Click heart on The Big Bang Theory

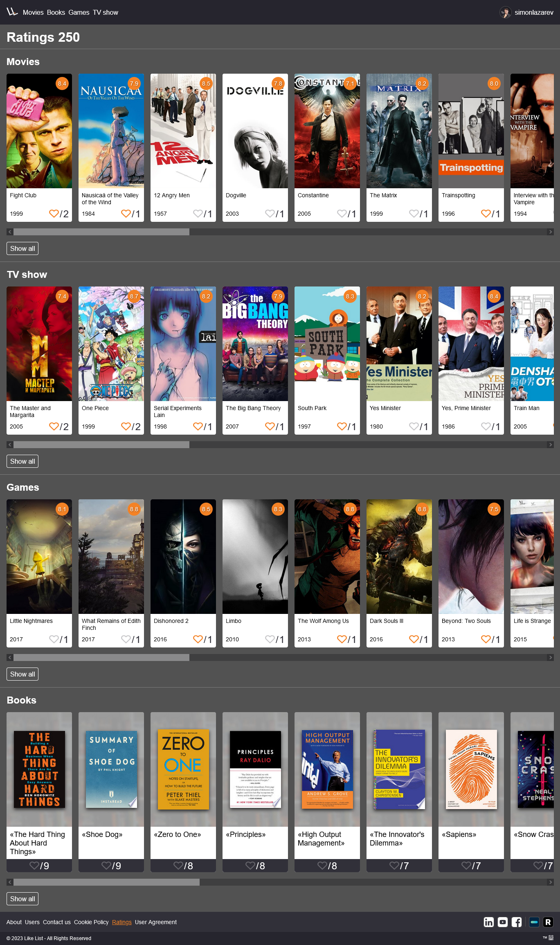tap(270, 426)
